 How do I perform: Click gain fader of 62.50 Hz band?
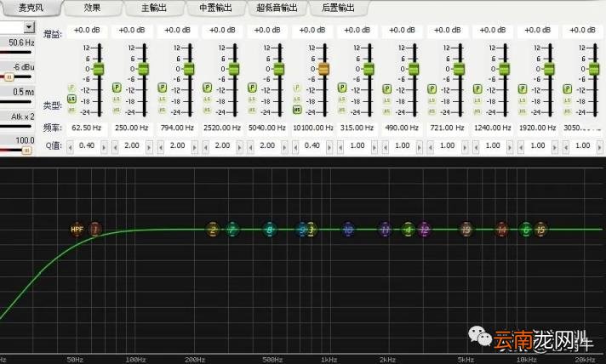pos(99,69)
